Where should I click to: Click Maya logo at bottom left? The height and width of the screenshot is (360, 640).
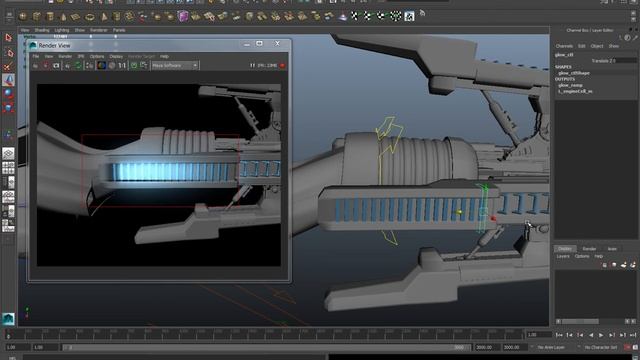[x=8, y=319]
